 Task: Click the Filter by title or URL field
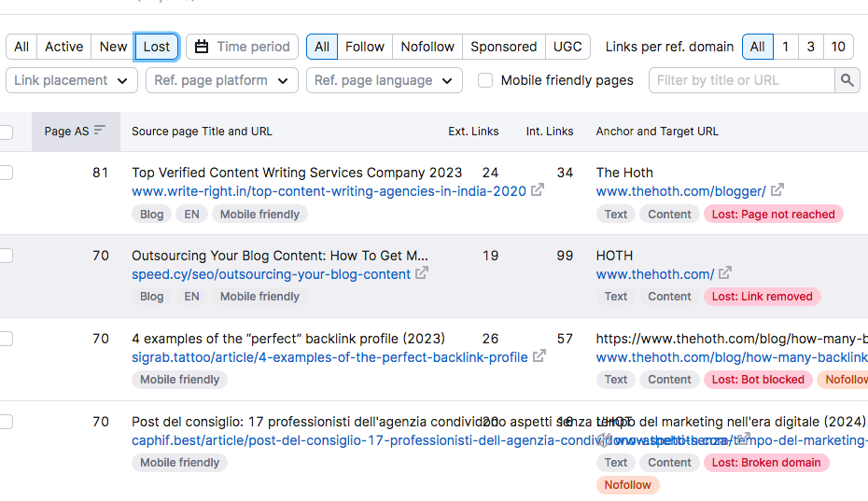tap(742, 80)
